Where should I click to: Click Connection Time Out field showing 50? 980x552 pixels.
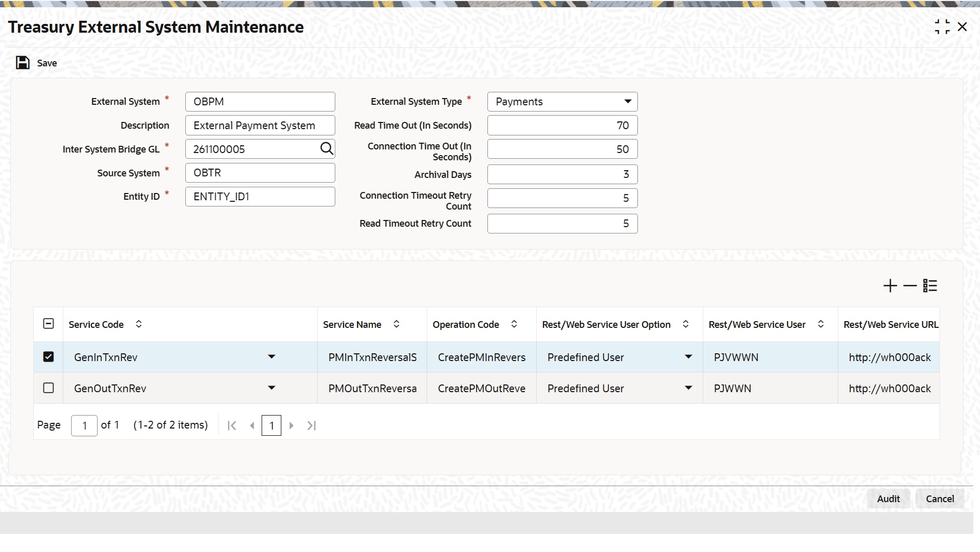[563, 149]
